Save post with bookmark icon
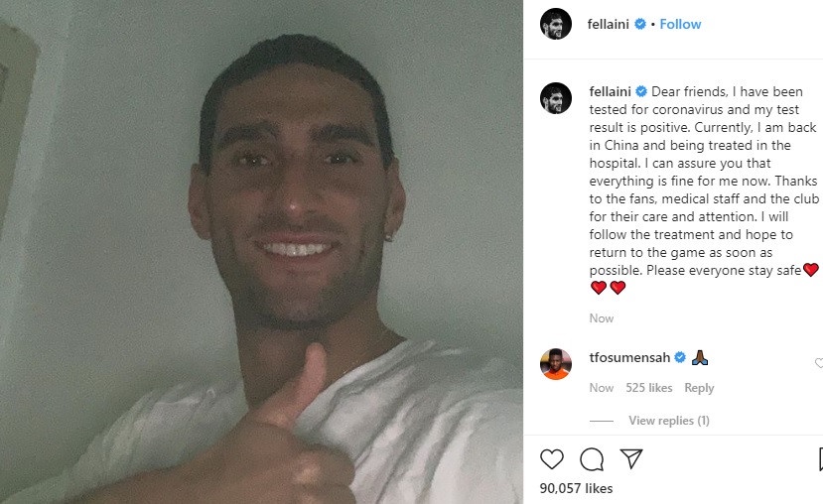Image resolution: width=823 pixels, height=504 pixels. pos(820,459)
